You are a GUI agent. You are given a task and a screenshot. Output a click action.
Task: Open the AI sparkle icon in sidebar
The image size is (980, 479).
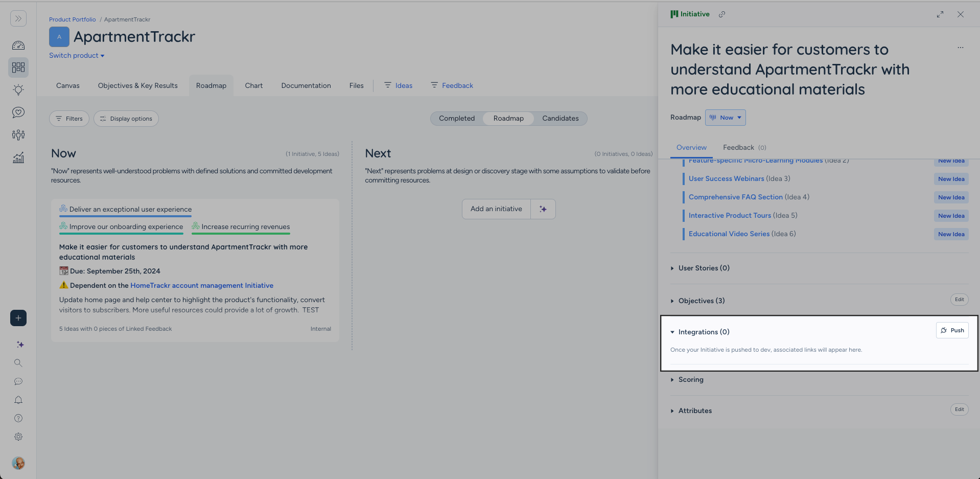pyautogui.click(x=20, y=345)
